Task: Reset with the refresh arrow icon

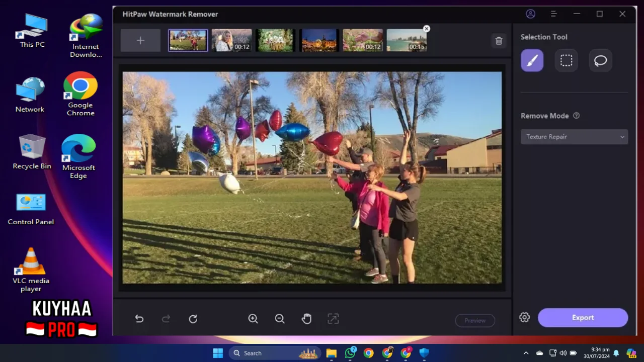Action: 193,319
